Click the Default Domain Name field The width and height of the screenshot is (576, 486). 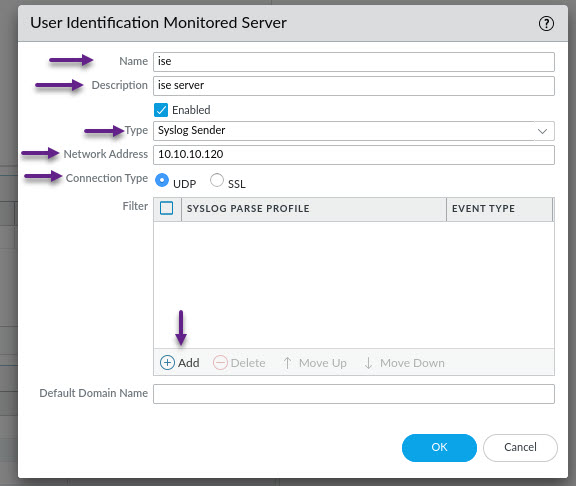[x=354, y=394]
